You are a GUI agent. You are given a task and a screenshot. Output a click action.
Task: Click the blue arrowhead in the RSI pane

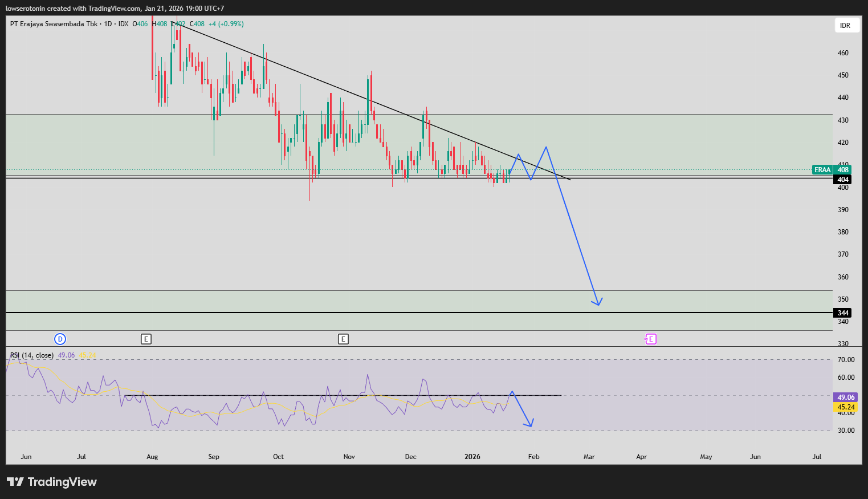tap(530, 424)
